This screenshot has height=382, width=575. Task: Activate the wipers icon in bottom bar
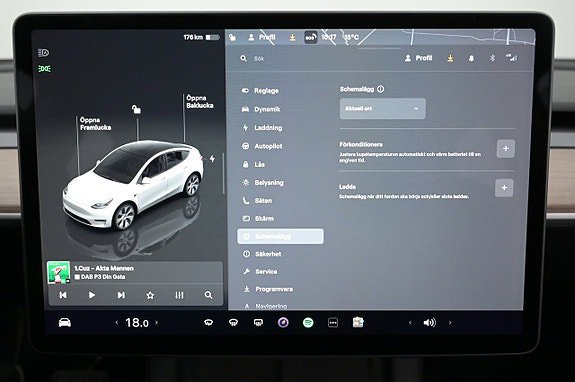click(208, 323)
